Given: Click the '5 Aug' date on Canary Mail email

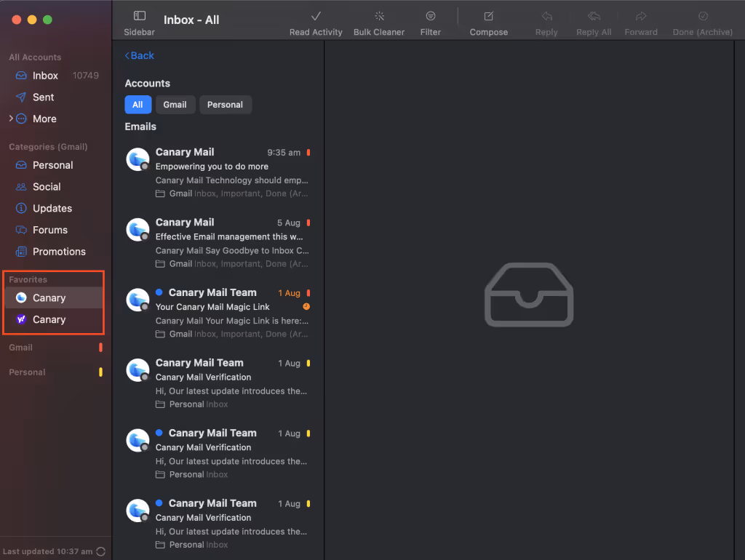Looking at the screenshot, I should pyautogui.click(x=289, y=223).
